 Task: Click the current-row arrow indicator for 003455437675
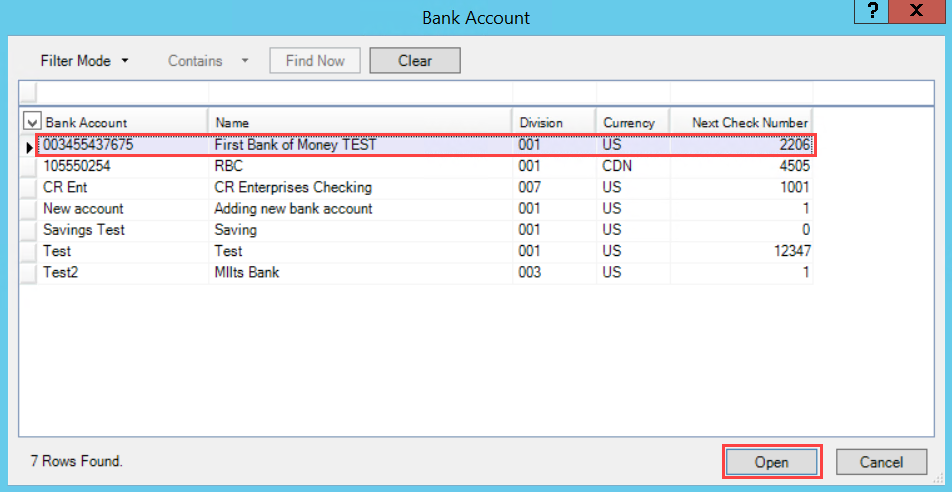[x=29, y=146]
